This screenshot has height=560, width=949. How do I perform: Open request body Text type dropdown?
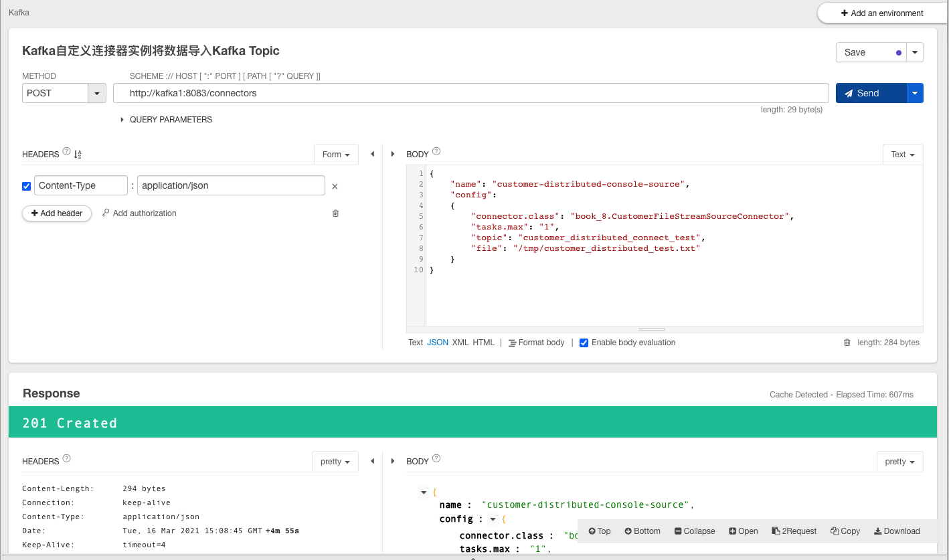coord(903,155)
